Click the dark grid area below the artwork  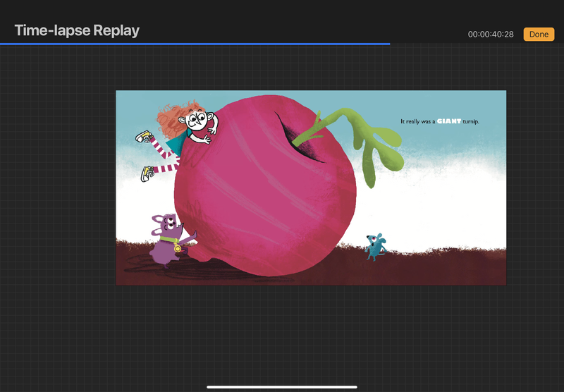coord(282,331)
